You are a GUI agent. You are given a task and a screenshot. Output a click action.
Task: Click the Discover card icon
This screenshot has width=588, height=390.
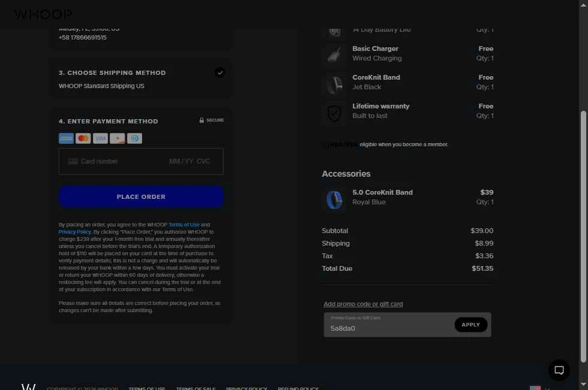point(117,138)
